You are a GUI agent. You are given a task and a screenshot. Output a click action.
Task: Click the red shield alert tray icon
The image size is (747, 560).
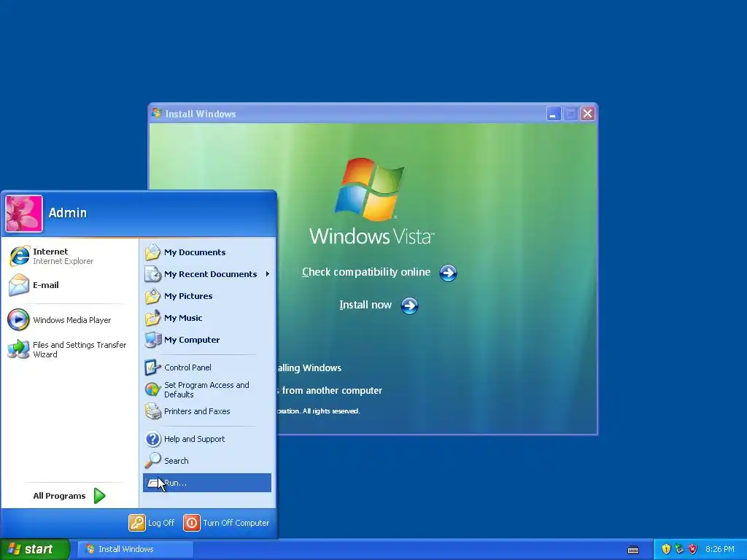pos(693,549)
